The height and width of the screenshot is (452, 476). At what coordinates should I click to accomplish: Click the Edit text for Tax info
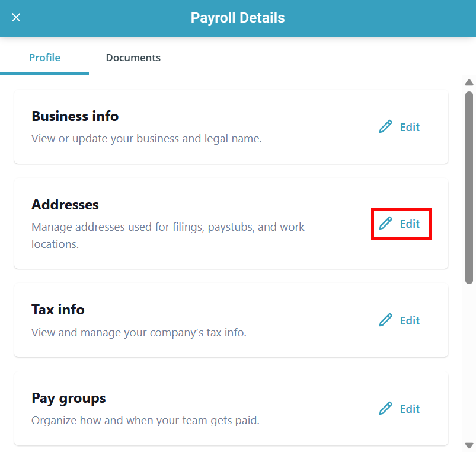pos(410,320)
